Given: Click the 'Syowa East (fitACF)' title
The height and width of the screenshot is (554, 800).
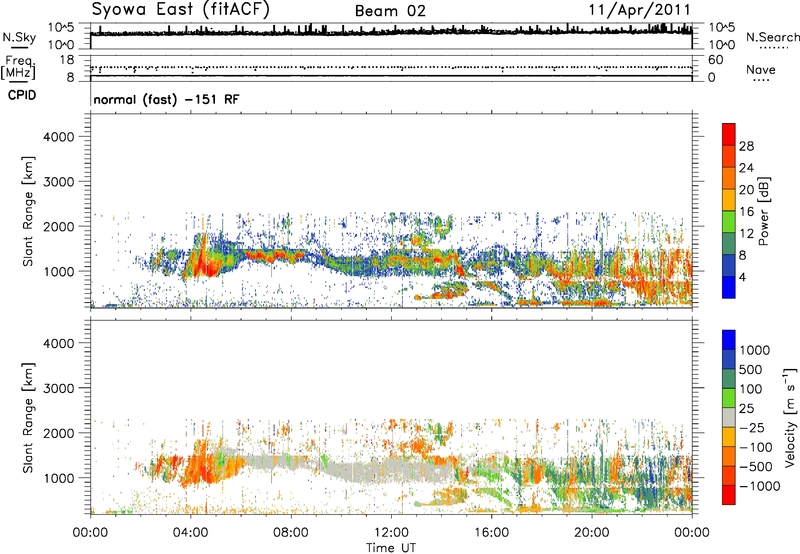Looking at the screenshot, I should point(181,9).
